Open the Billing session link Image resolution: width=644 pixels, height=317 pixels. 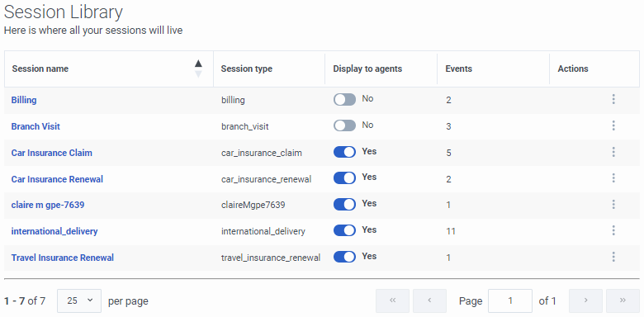24,100
